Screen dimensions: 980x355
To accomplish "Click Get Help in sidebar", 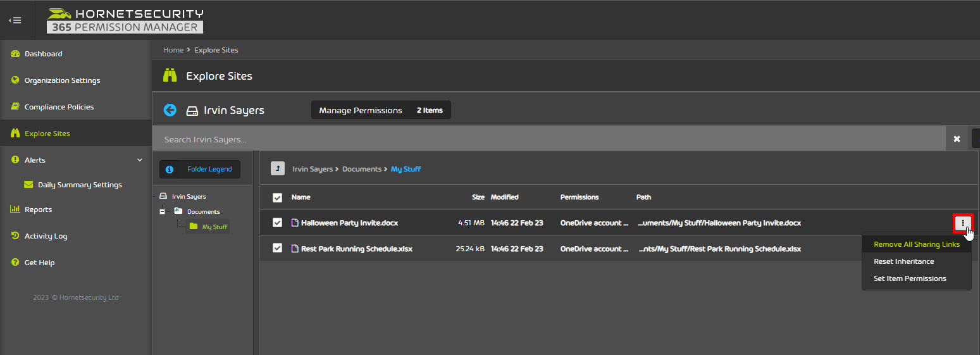I will click(39, 263).
